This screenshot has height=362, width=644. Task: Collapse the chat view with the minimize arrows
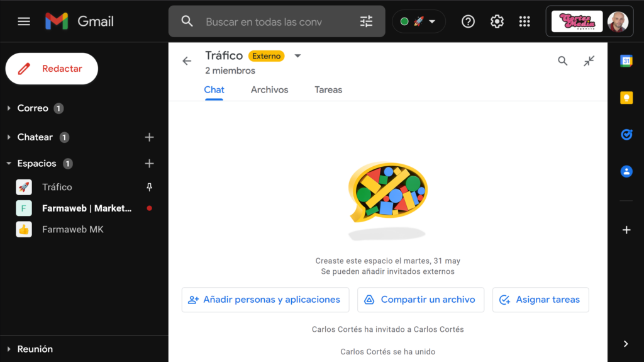pos(589,61)
